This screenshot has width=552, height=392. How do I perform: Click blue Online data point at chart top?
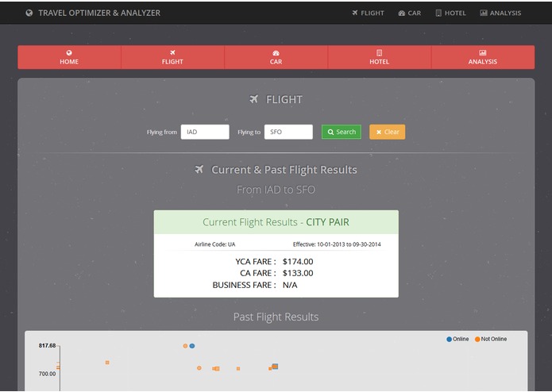(x=192, y=346)
